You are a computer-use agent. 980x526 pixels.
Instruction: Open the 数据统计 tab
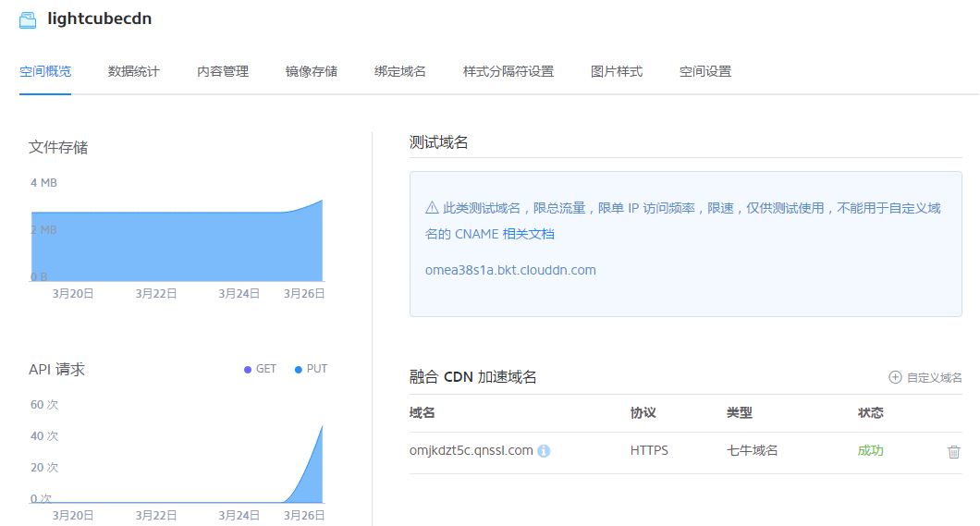point(134,71)
